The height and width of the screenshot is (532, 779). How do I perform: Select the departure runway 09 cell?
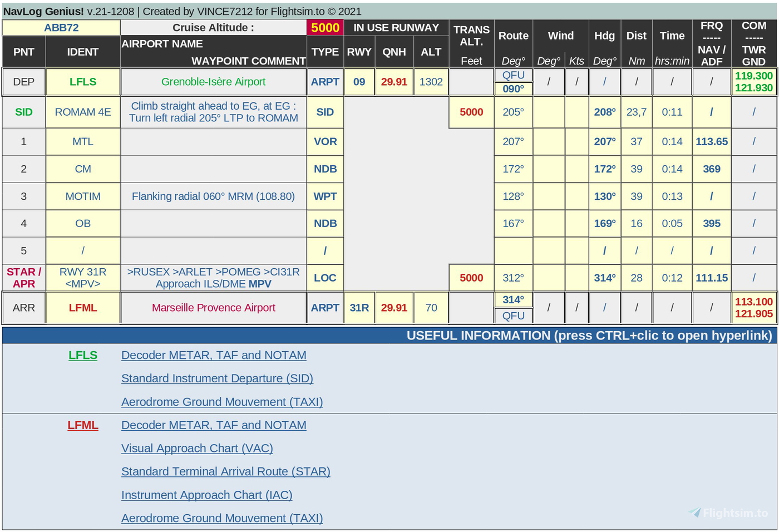point(359,82)
